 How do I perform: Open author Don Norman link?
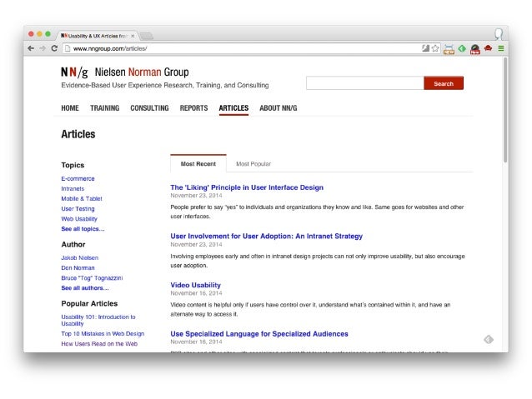coord(78,268)
